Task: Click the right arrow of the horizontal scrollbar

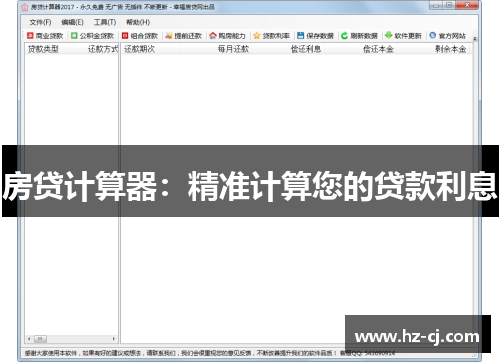Action: tap(114, 339)
